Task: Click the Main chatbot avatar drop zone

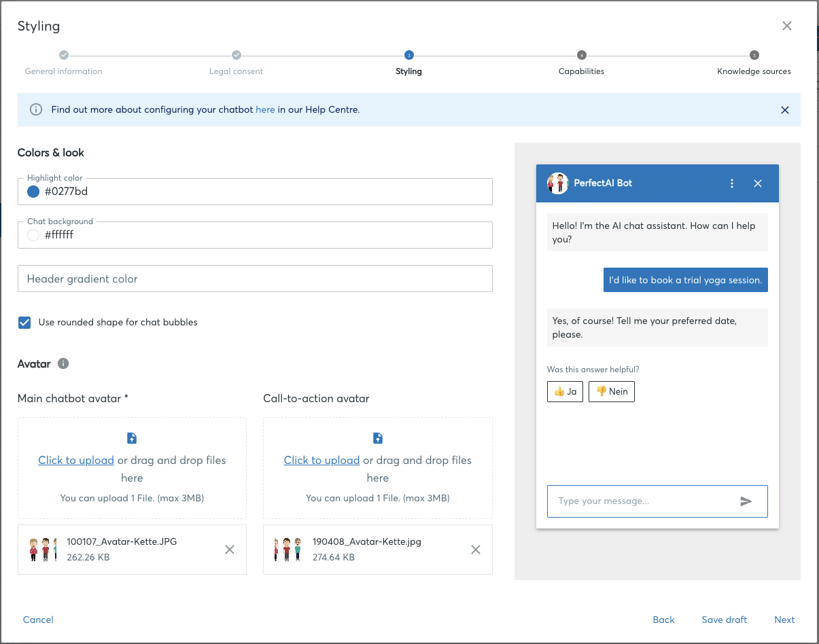Action: 132,468
